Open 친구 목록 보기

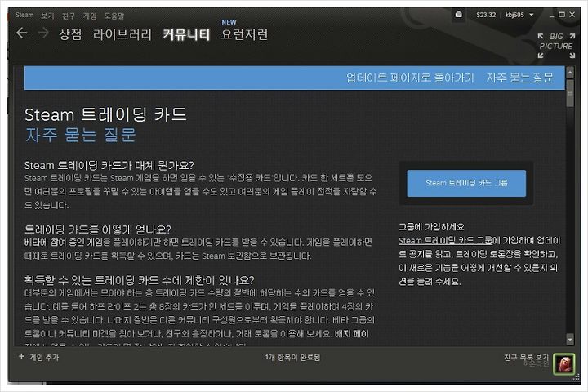[526, 357]
